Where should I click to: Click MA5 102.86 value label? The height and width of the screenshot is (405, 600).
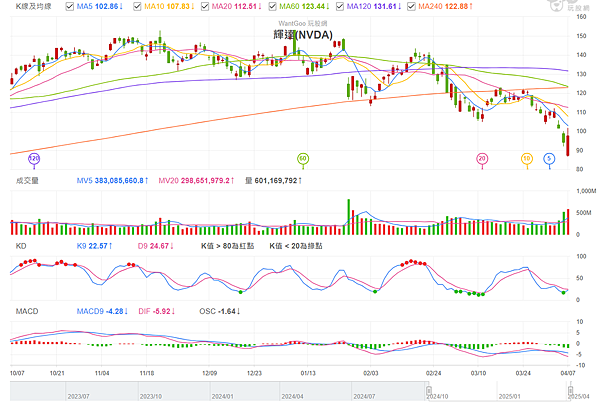(99, 7)
